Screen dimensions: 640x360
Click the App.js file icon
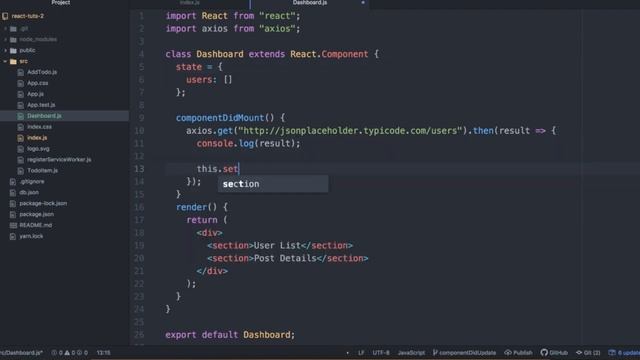click(20, 94)
